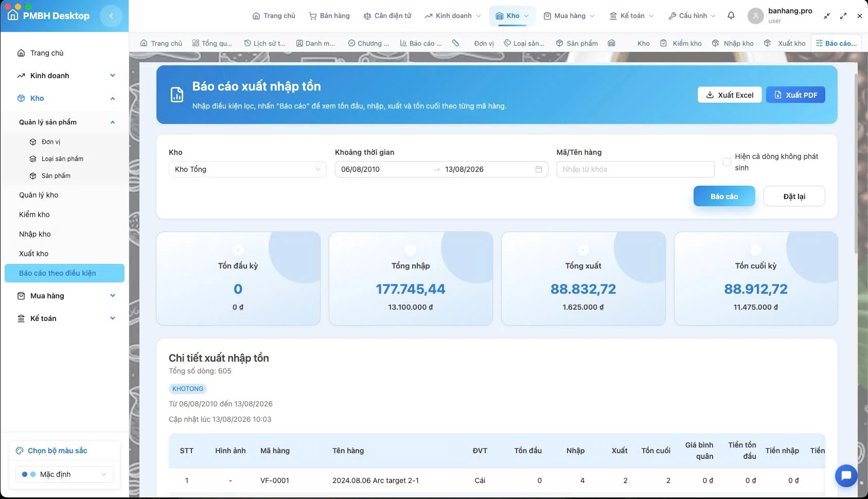Click the exit fullscreen arrows icon
Viewport: 868px width, 499px height.
826,16
